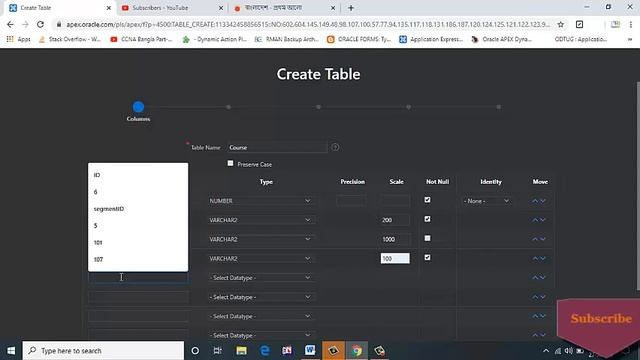Select autocomplete suggestion segmentID
640x360 pixels.
click(x=138, y=209)
